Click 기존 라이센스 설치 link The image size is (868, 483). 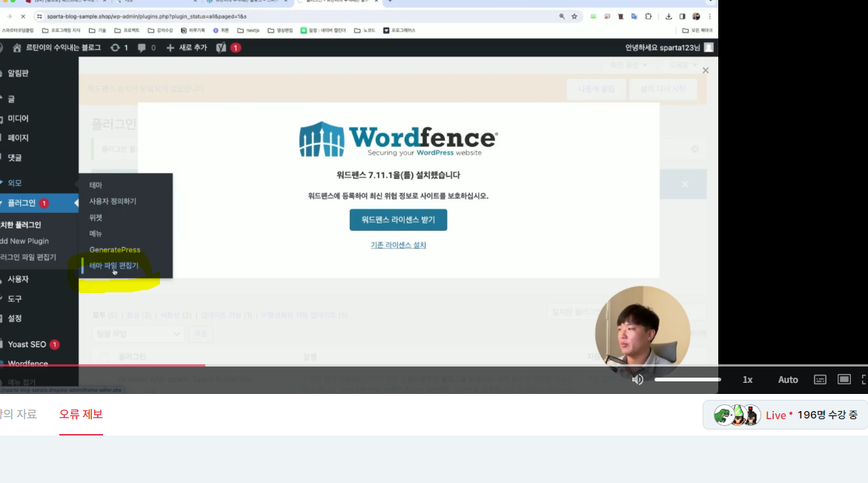398,245
